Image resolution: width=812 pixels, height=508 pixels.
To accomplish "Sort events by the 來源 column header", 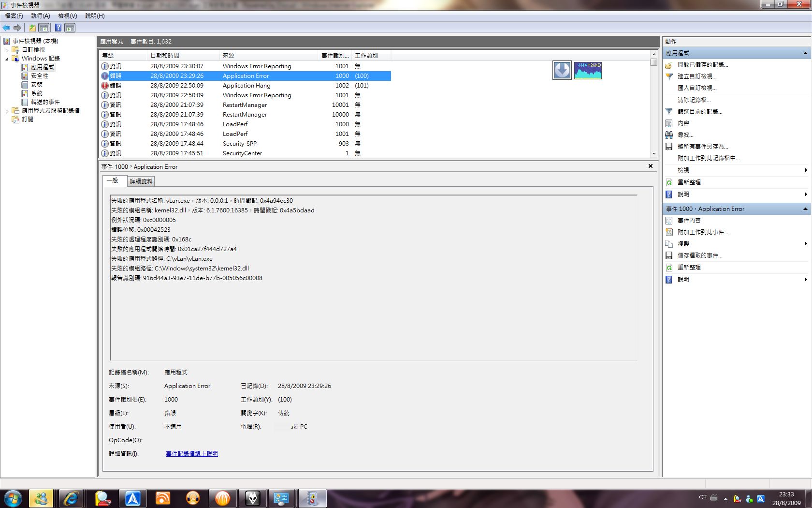I will point(269,56).
